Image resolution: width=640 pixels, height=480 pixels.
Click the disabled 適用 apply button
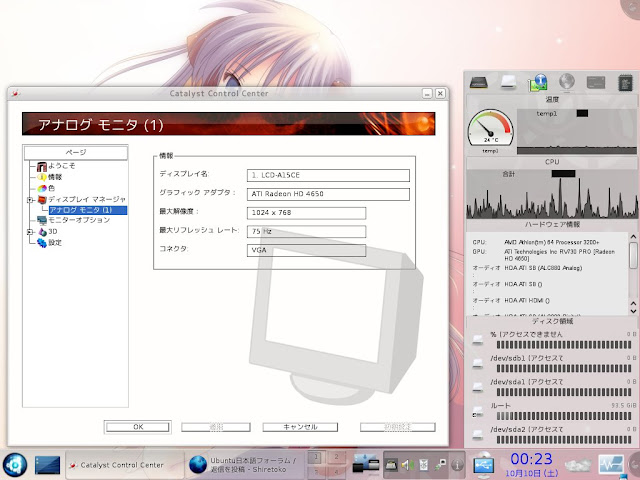pyautogui.click(x=216, y=427)
